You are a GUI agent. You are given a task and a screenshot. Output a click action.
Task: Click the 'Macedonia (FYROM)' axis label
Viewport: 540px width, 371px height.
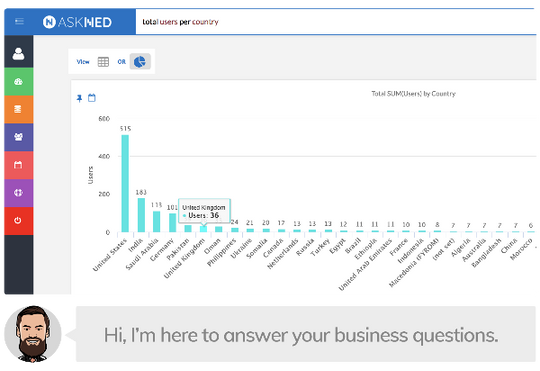tap(414, 263)
